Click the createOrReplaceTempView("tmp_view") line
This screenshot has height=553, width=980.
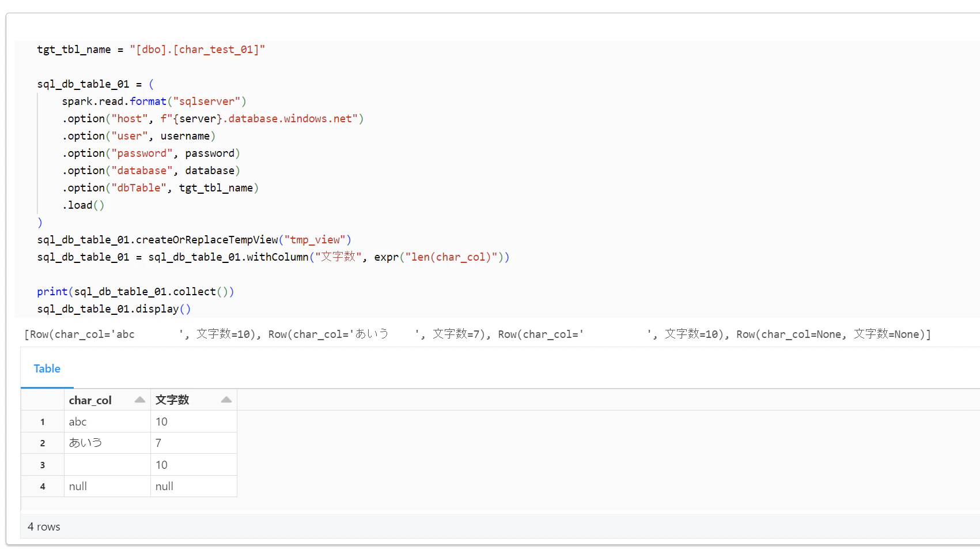(194, 240)
